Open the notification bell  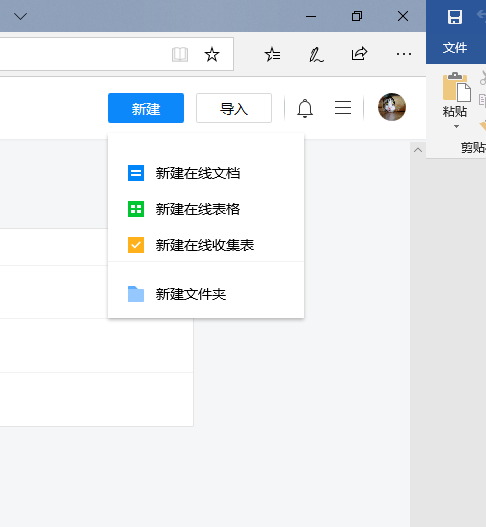tap(305, 108)
